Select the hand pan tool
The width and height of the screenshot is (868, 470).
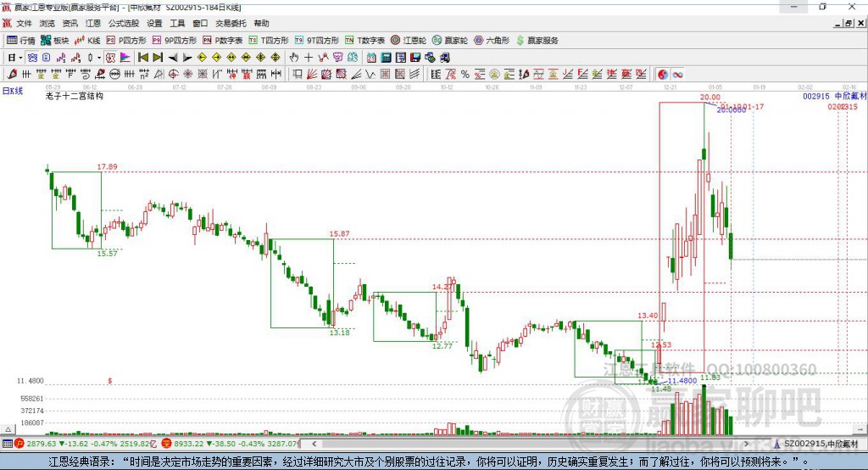294,58
